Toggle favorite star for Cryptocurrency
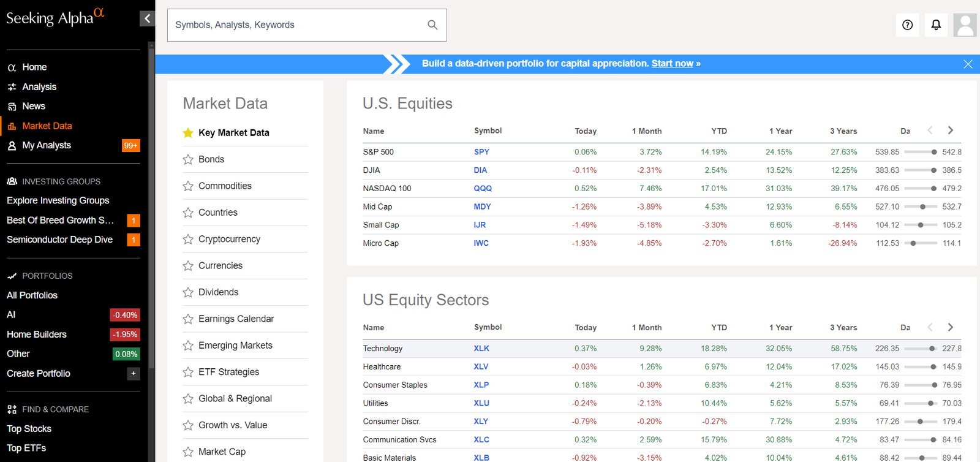Screen dimensions: 980x462 [x=188, y=239]
